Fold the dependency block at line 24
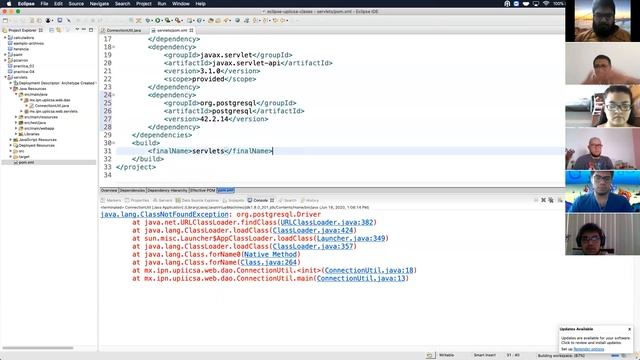This screenshot has height=360, width=640. (114, 95)
